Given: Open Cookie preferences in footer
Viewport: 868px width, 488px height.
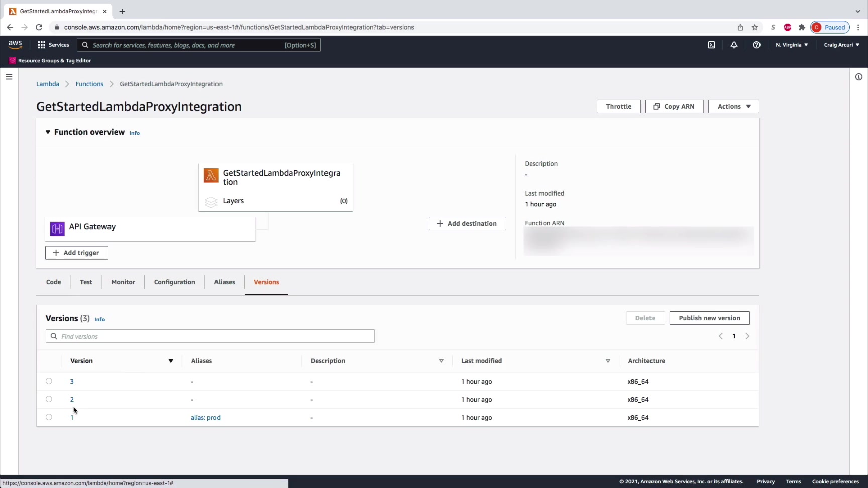Looking at the screenshot, I should pyautogui.click(x=835, y=482).
